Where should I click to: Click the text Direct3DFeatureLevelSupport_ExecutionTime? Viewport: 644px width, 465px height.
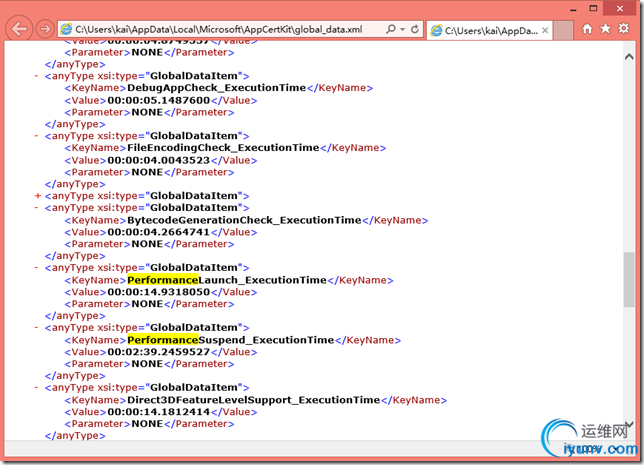pyautogui.click(x=254, y=401)
